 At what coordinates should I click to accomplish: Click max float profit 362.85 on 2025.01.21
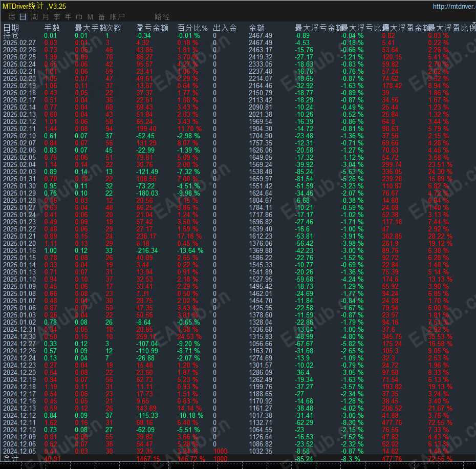(392, 237)
